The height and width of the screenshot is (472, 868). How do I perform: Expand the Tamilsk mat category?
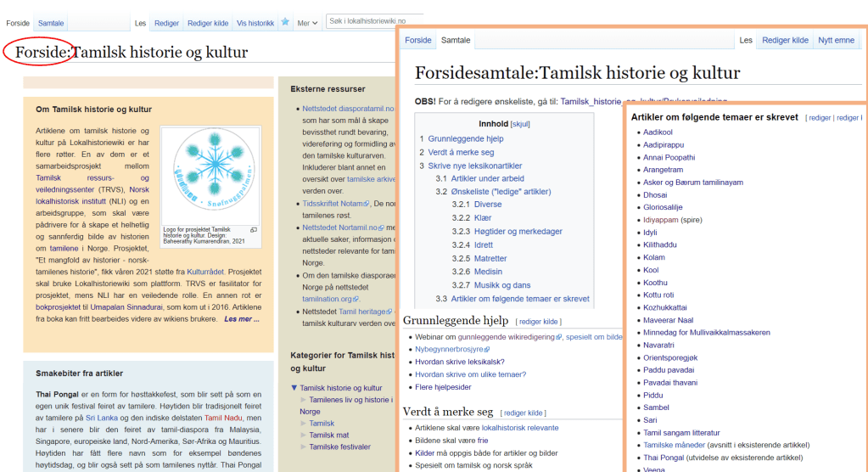304,435
